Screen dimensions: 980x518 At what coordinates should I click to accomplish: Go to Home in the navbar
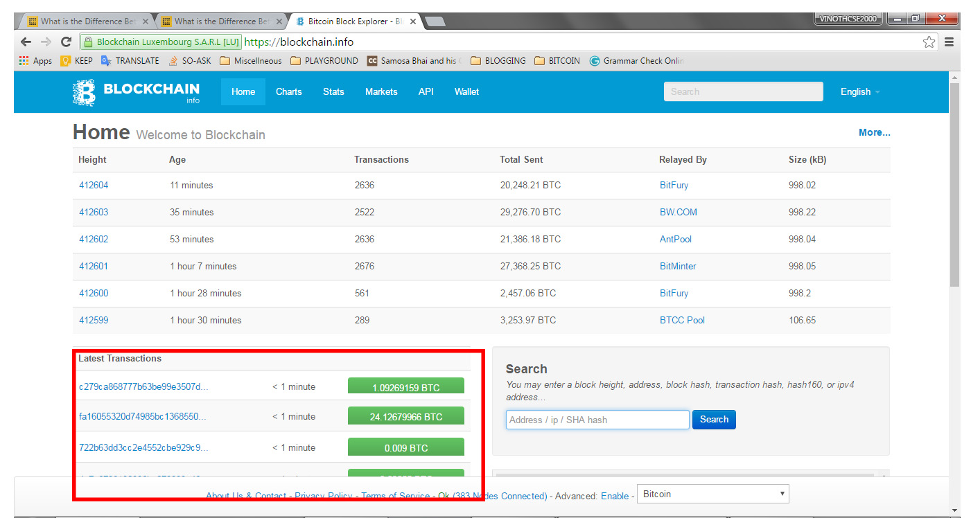tap(243, 91)
